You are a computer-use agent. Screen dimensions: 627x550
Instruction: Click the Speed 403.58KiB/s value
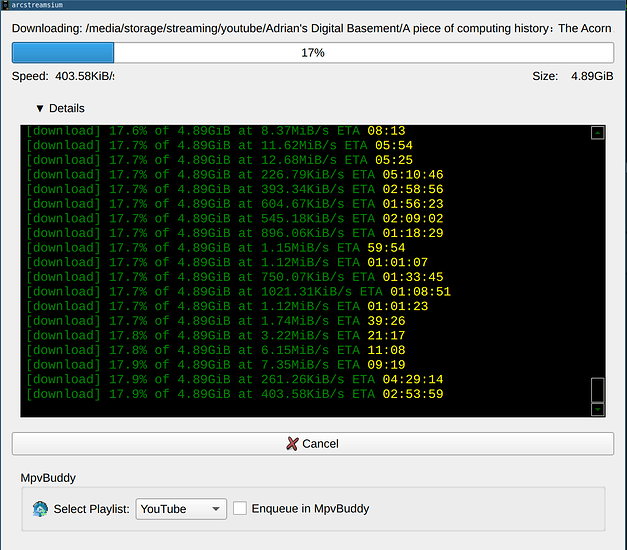(85, 76)
